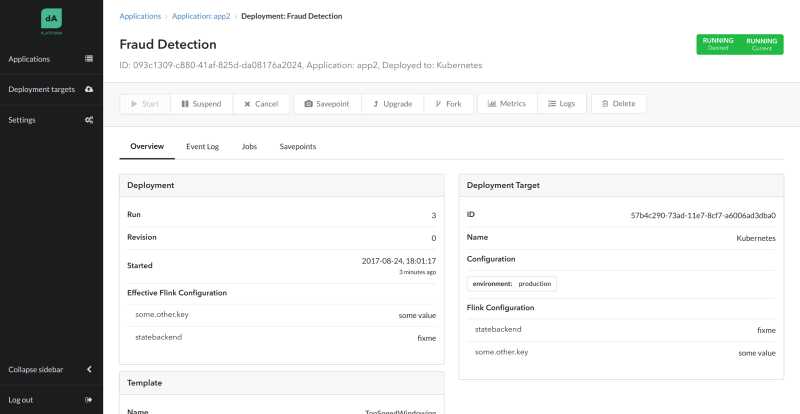Create a Savepoint with the camera button
This screenshot has height=414, width=800.
coord(326,104)
